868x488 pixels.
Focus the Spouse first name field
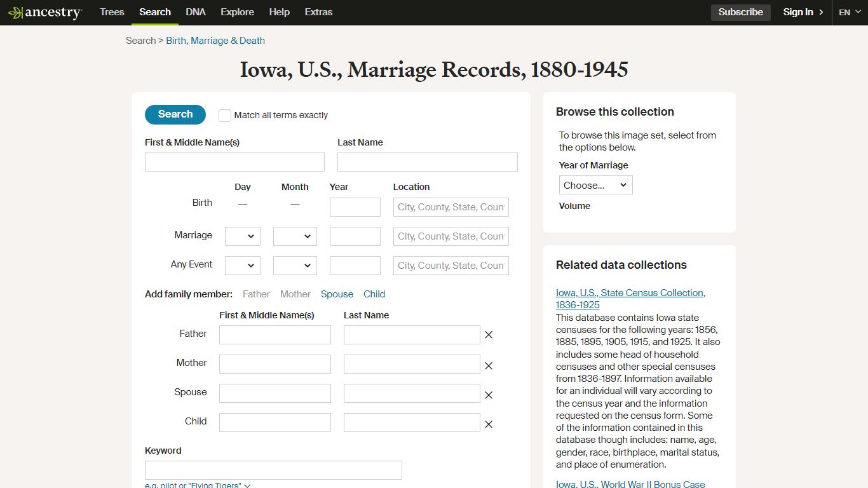tap(275, 393)
